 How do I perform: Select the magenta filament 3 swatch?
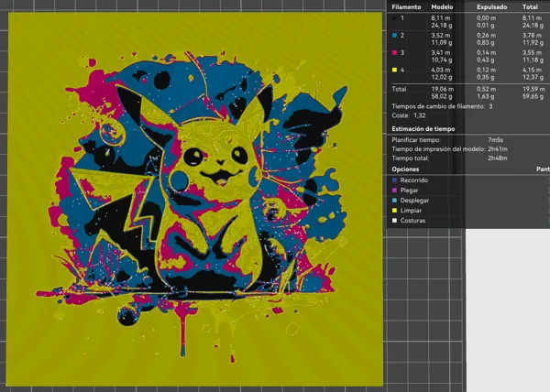click(x=394, y=52)
